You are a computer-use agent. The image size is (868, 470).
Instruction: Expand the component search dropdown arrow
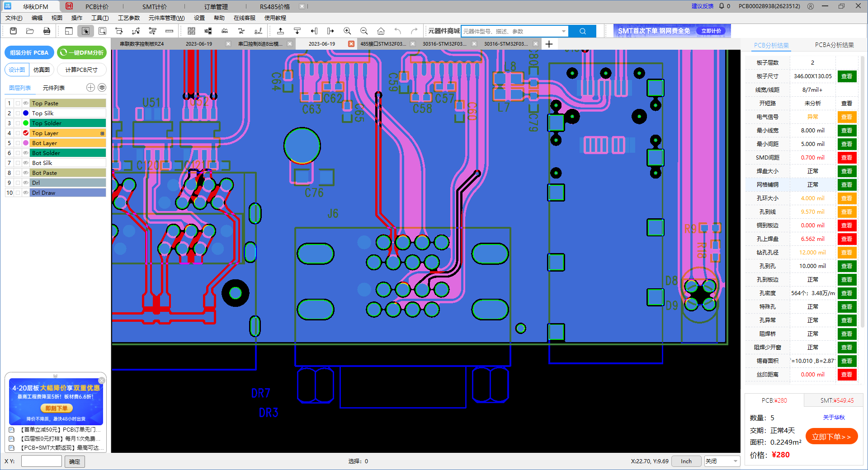click(x=563, y=31)
